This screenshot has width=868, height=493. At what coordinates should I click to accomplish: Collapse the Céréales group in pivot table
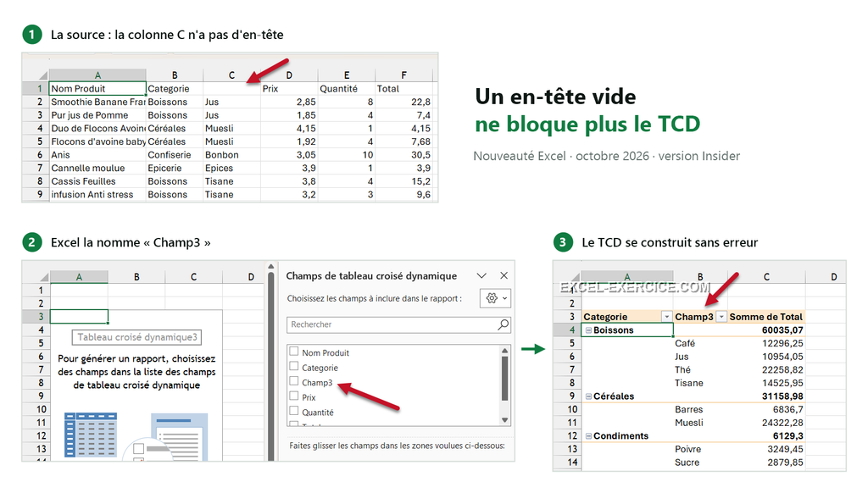tap(589, 396)
